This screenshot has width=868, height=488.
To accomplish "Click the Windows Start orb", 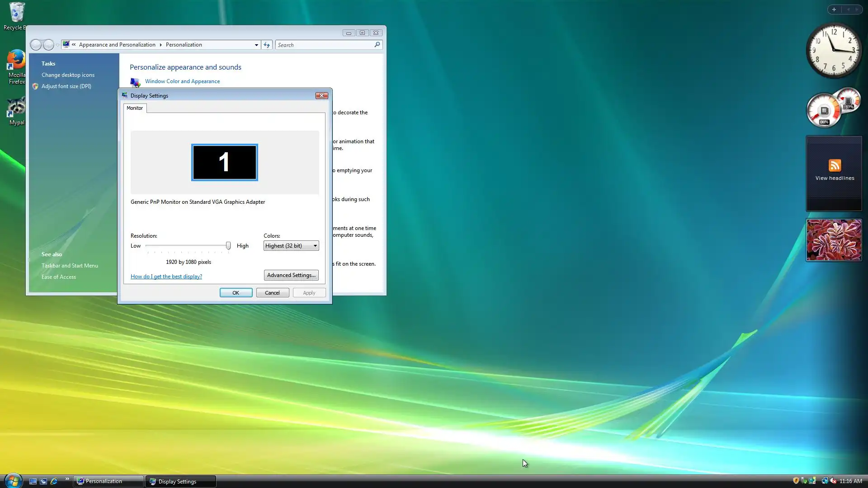I will pos(13,481).
